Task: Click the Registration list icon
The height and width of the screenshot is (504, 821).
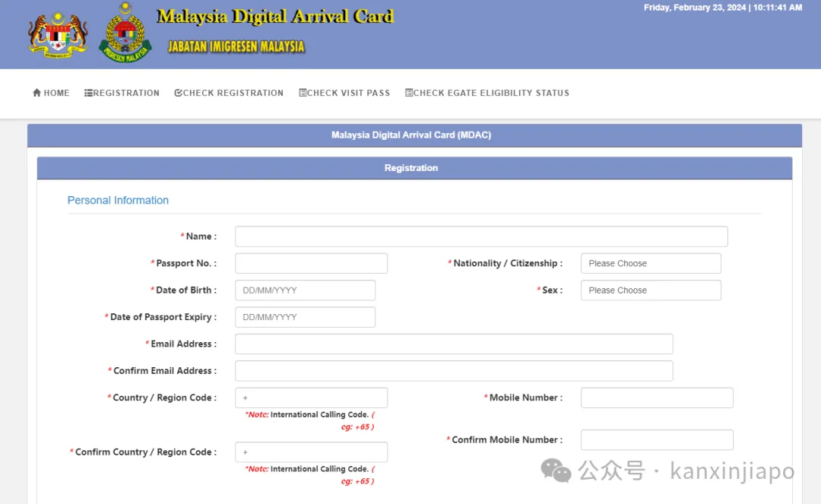Action: (88, 93)
